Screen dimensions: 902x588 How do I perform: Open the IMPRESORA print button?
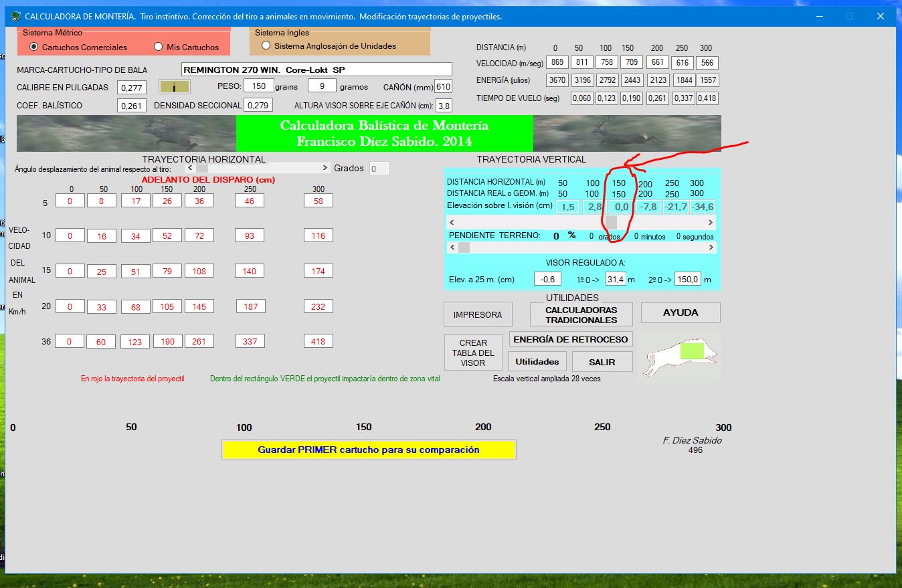(x=478, y=314)
